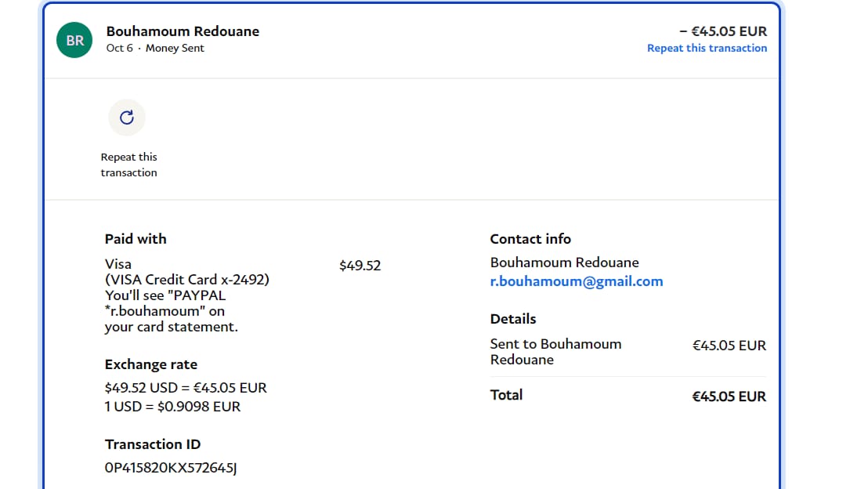Click the '$49.52 USD = €45.05 EUR' conversion line
Image resolution: width=868 pixels, height=489 pixels.
[x=186, y=388]
